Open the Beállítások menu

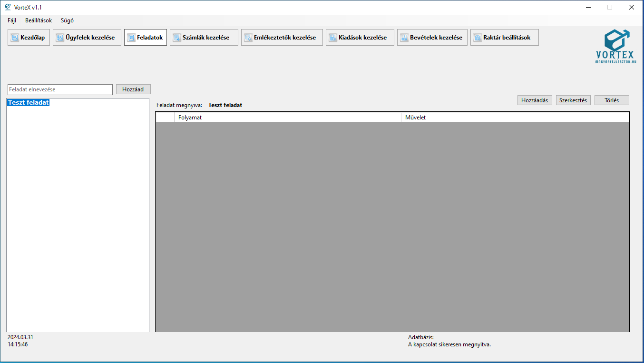coord(39,20)
